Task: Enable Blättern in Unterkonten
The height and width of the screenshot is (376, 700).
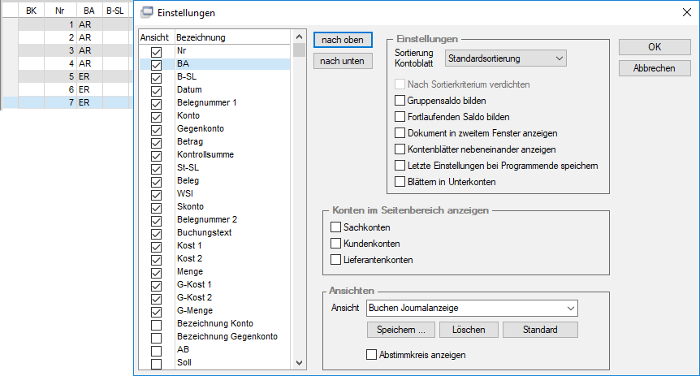Action: coord(400,182)
